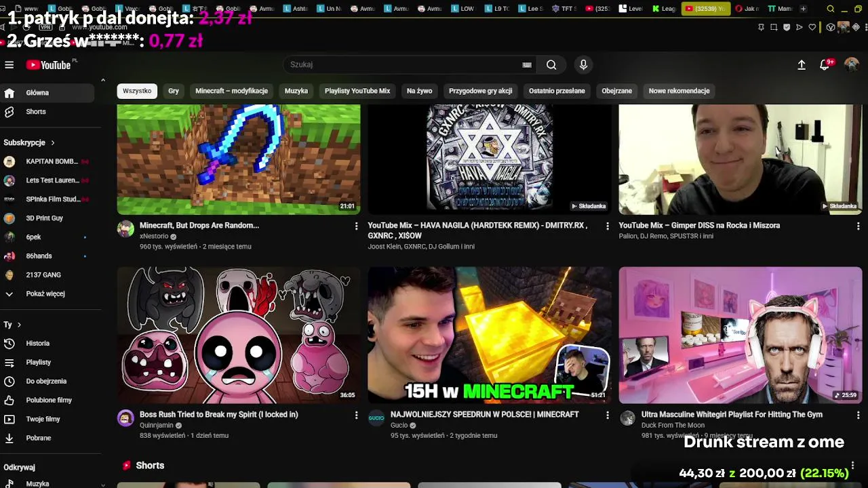
Task: Open more options for Gimper DISS mix
Action: coord(858,226)
